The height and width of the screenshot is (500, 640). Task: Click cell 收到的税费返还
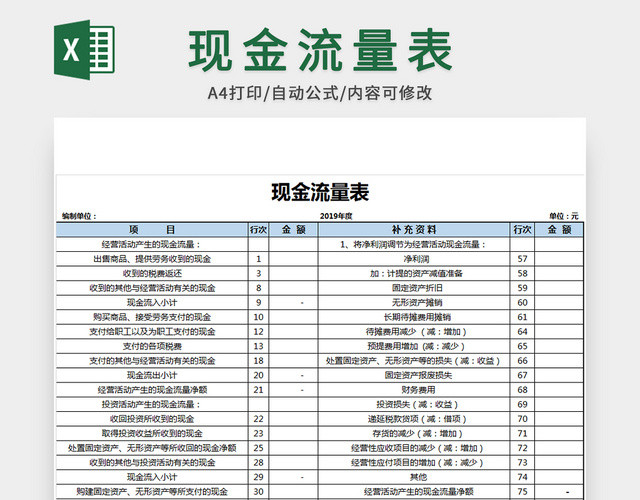[x=152, y=273]
